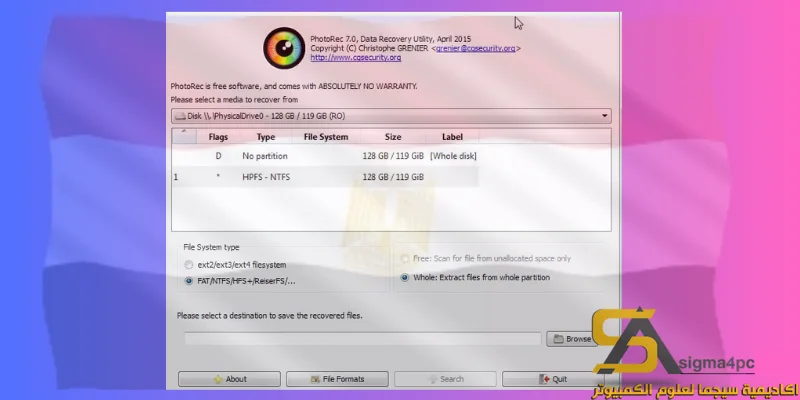Viewport: 800px width, 400px height.
Task: Open the File Formats button
Action: [x=337, y=379]
